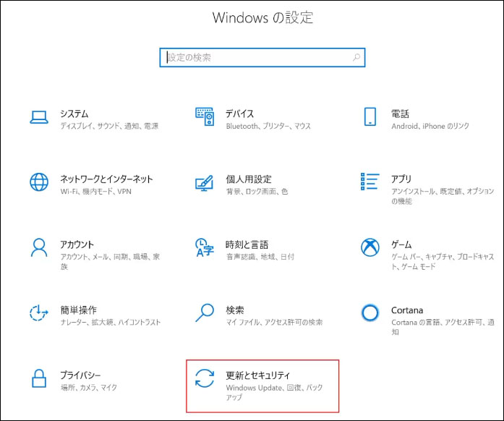
Task: Click the ゲーム Xbox icon
Action: (370, 247)
